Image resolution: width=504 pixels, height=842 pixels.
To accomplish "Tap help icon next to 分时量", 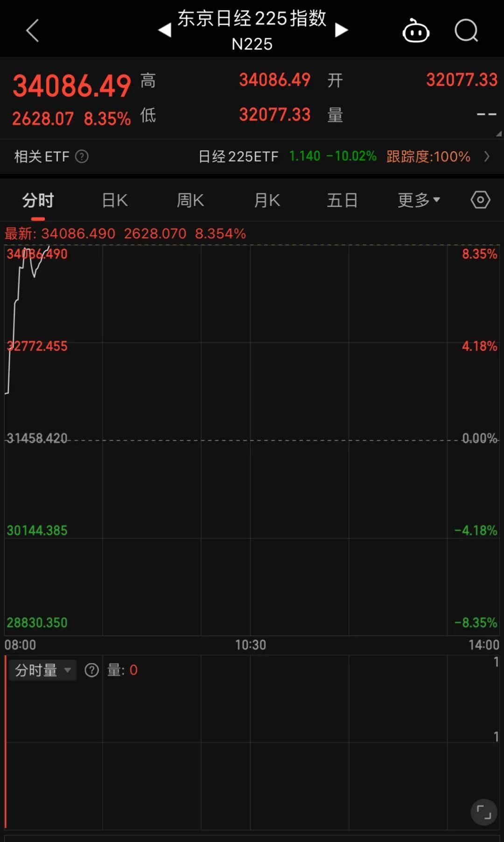I will (91, 670).
